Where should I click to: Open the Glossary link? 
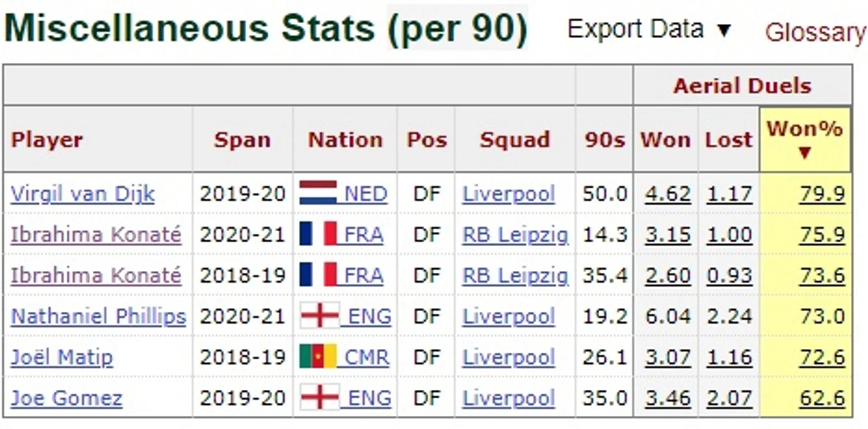tap(815, 32)
